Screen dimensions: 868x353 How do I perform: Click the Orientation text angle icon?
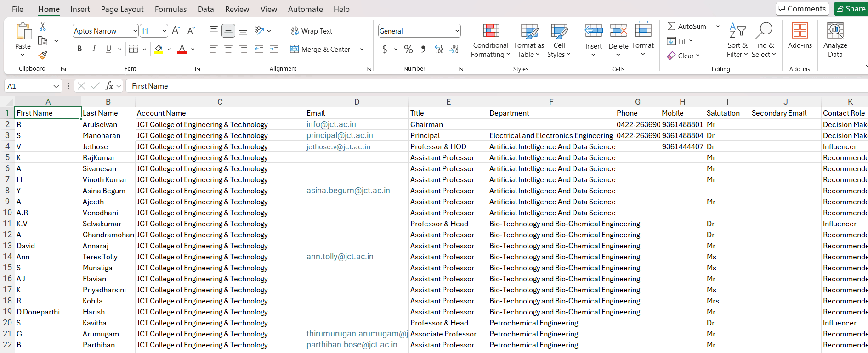tap(260, 31)
